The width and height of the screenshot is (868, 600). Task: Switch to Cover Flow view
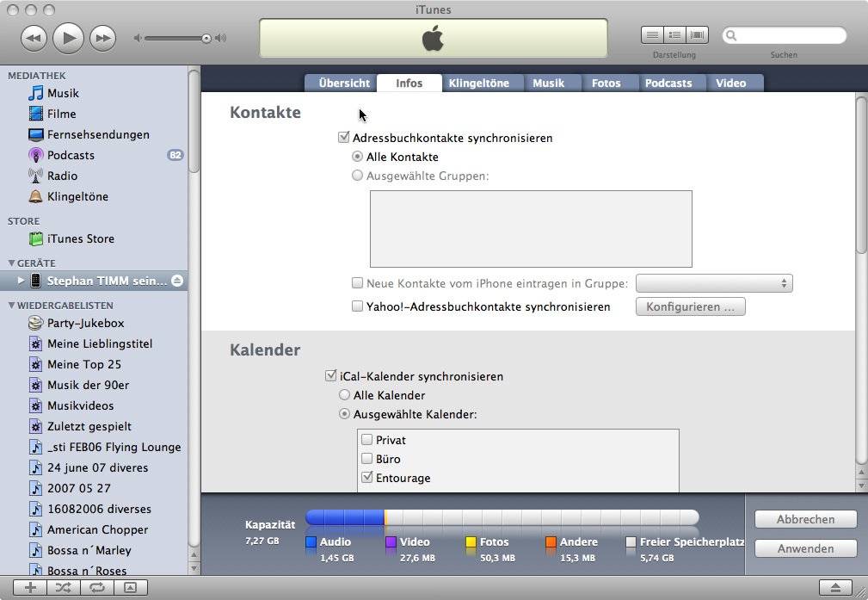click(695, 35)
